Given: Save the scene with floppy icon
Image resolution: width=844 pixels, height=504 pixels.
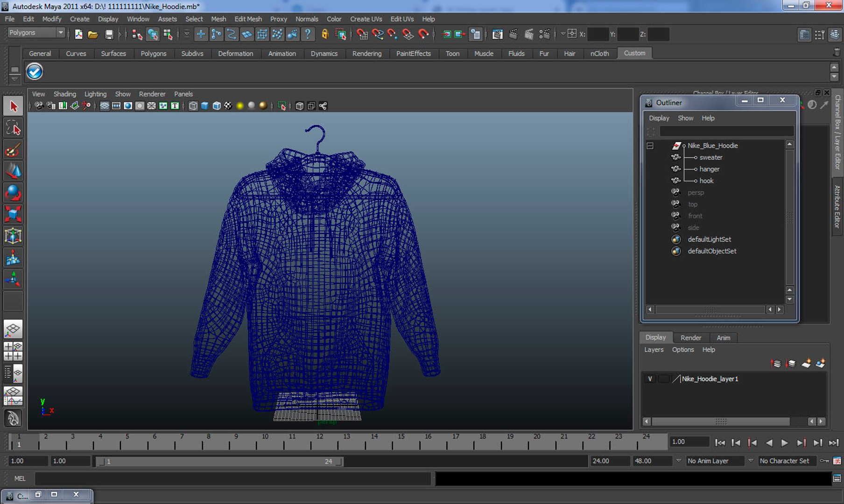Looking at the screenshot, I should coord(109,34).
